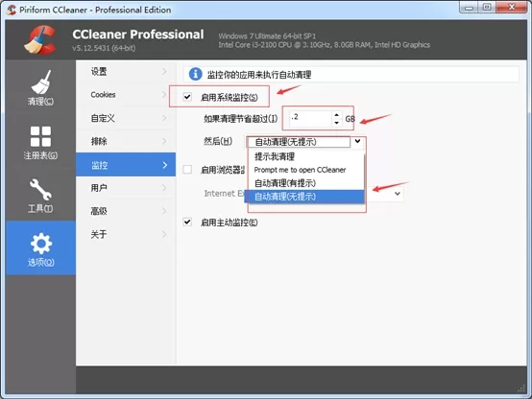Open the 用户 users tab
The height and width of the screenshot is (399, 532).
coord(126,188)
